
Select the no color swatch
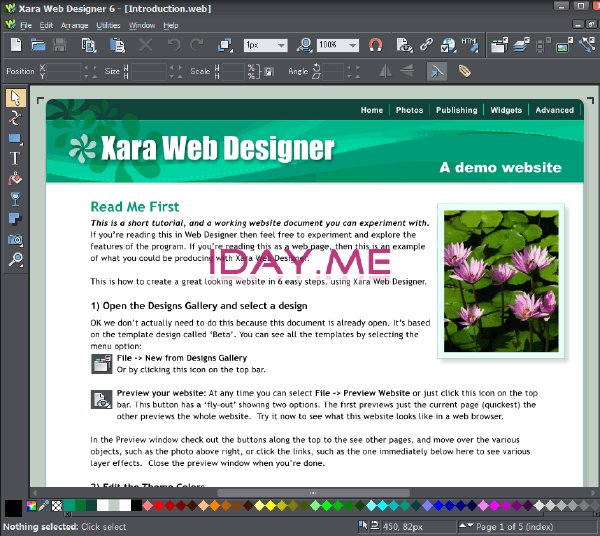57,506
